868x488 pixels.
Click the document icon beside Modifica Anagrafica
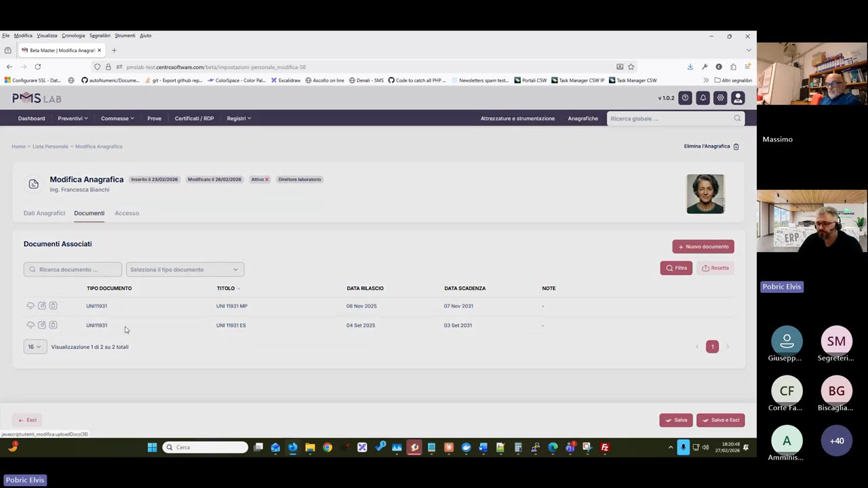point(33,184)
